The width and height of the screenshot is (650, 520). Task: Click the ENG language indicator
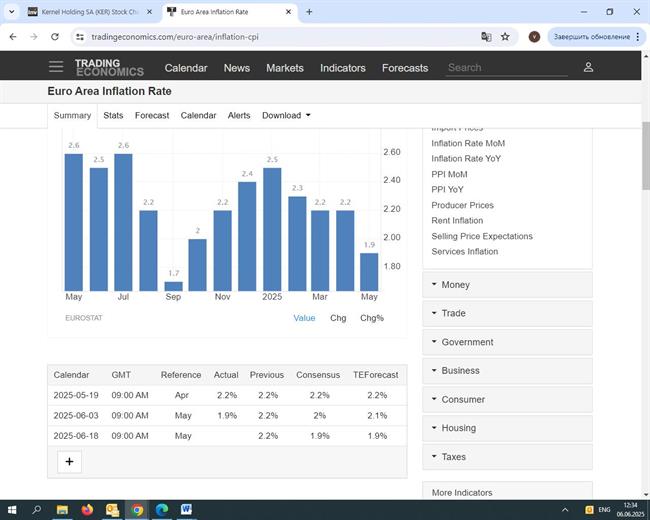(604, 510)
